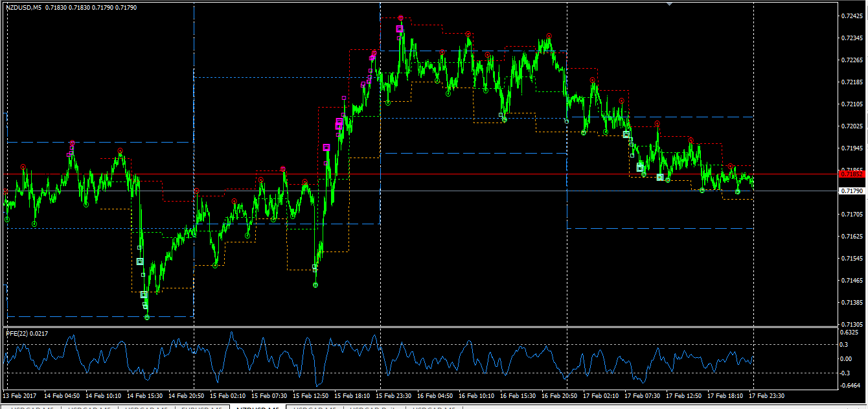Click the 13 Feb 2017 time label
Image resolution: width=868 pixels, height=409 pixels.
coord(21,395)
